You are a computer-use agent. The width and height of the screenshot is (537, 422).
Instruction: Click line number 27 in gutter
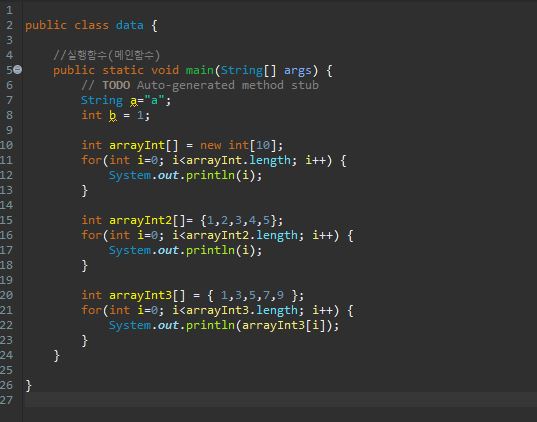[x=6, y=400]
